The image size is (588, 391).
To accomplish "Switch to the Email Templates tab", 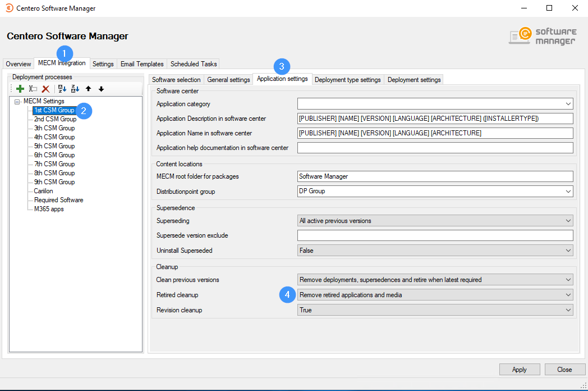I will (x=142, y=64).
